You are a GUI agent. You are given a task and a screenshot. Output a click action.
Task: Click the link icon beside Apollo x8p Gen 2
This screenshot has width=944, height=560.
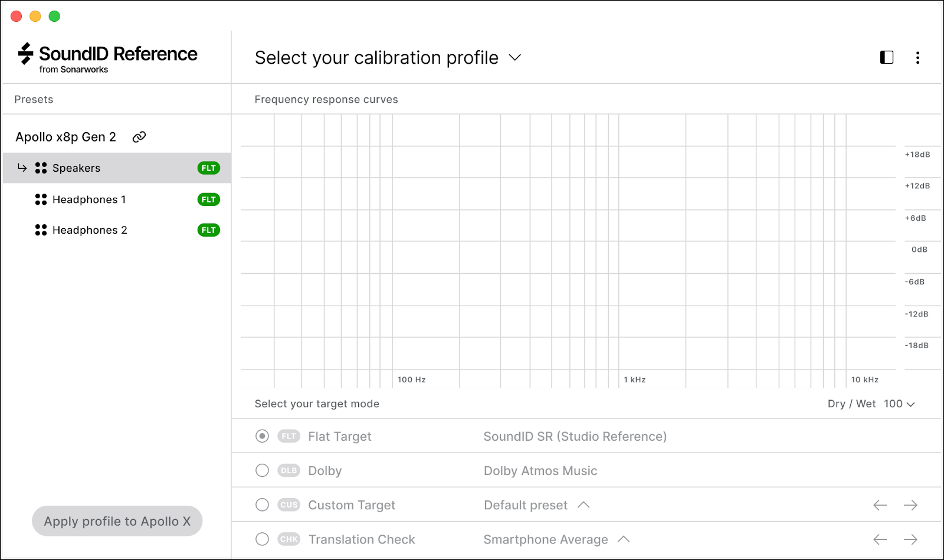(x=139, y=137)
